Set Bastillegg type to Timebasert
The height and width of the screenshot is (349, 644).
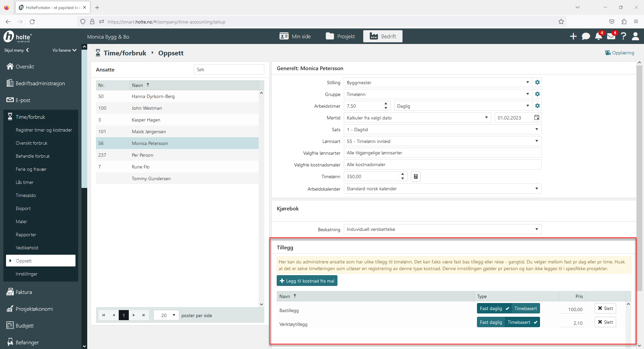[525, 308]
